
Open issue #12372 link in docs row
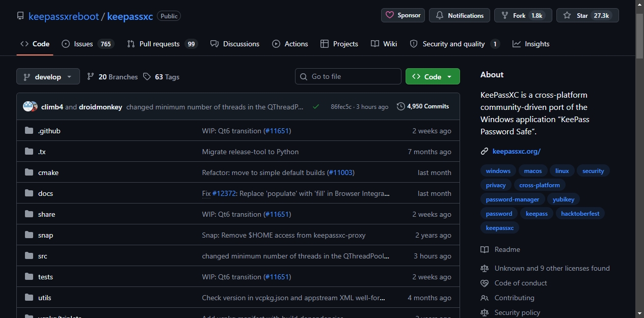[x=224, y=193]
